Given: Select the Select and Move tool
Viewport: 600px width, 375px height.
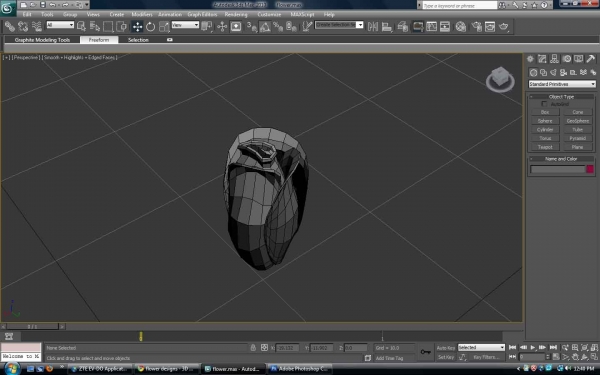Looking at the screenshot, I should (x=137, y=26).
